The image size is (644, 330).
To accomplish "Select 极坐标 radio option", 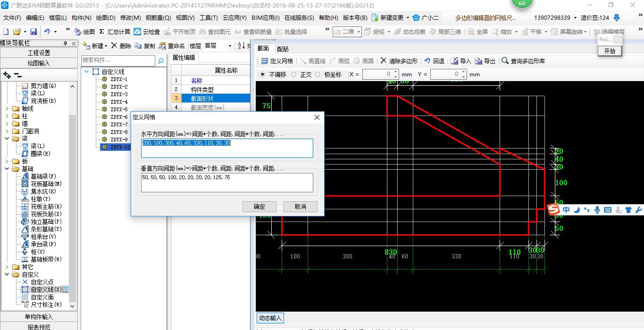I will [x=318, y=74].
